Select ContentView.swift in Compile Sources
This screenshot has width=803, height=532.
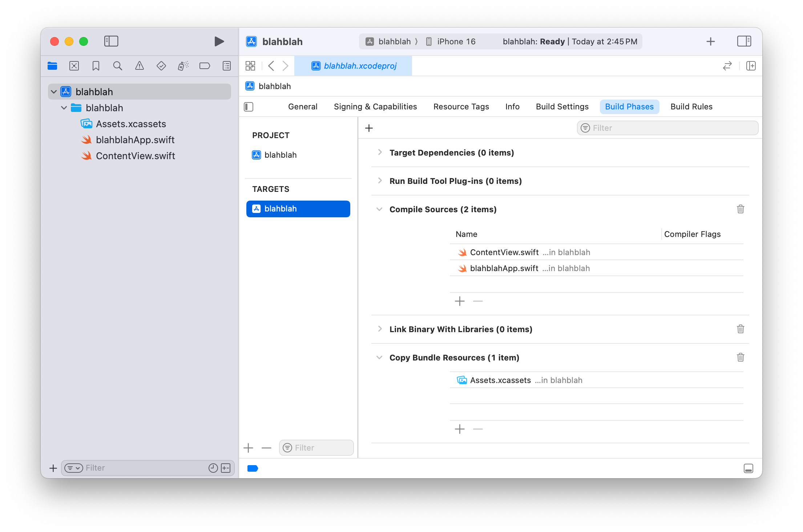coord(596,252)
